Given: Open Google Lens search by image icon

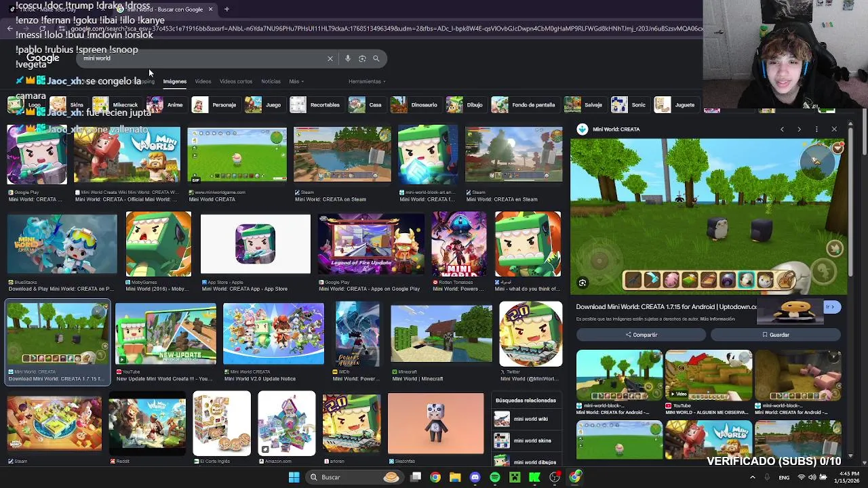Looking at the screenshot, I should pos(362,58).
